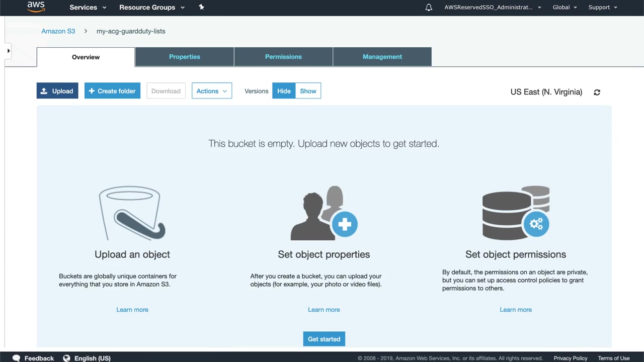Screen dimensions: 644x362
Task: Click the copyright notice in footer
Action: [450, 358]
